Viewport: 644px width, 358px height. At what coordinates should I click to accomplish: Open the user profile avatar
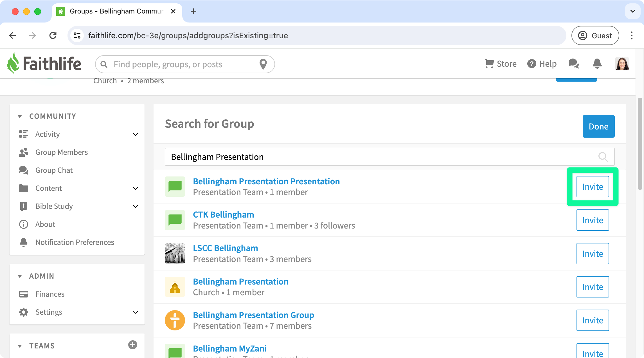click(622, 64)
